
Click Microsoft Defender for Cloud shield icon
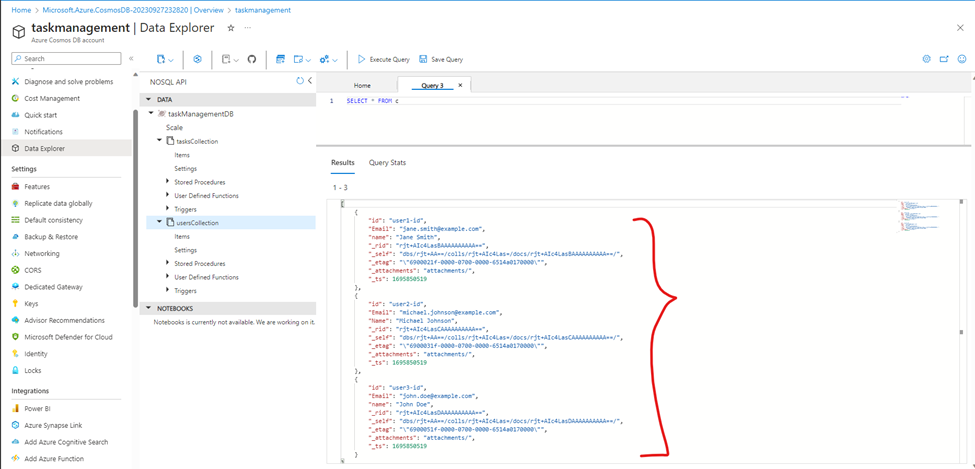click(x=16, y=337)
